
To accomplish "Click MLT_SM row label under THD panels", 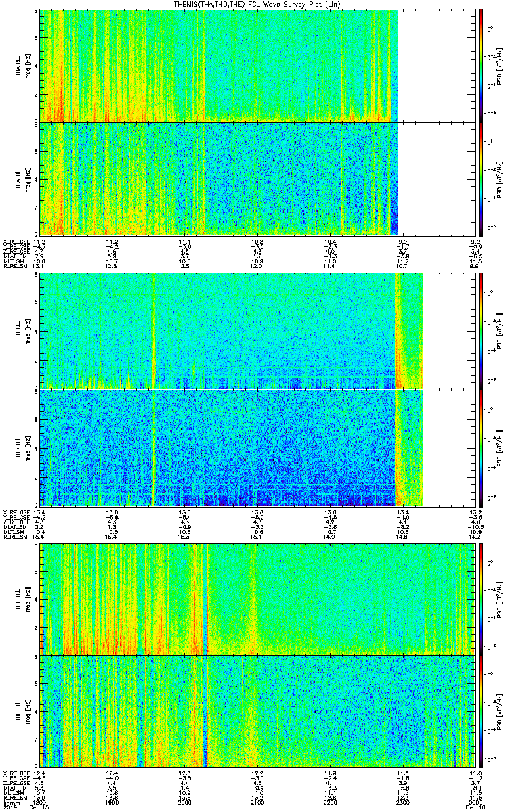I will click(x=14, y=533).
